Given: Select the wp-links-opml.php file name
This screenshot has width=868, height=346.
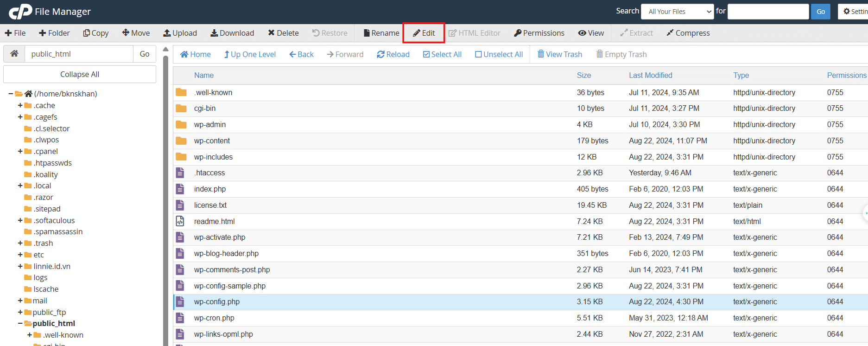Looking at the screenshot, I should pyautogui.click(x=223, y=334).
